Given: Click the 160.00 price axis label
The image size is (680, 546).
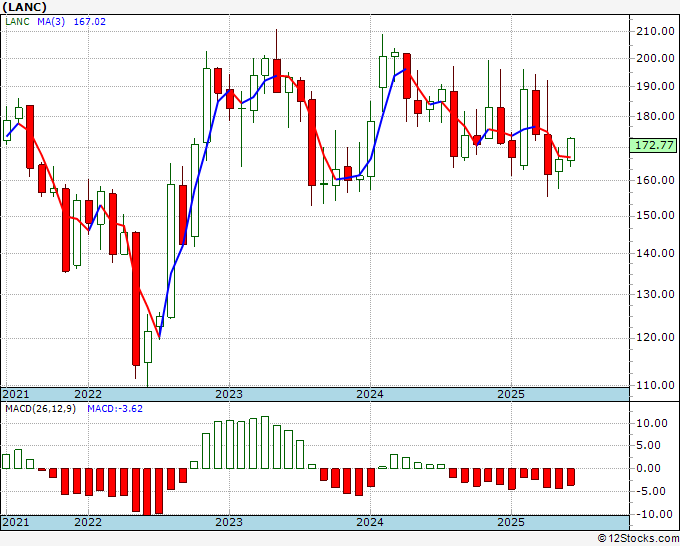Looking at the screenshot, I should (655, 180).
